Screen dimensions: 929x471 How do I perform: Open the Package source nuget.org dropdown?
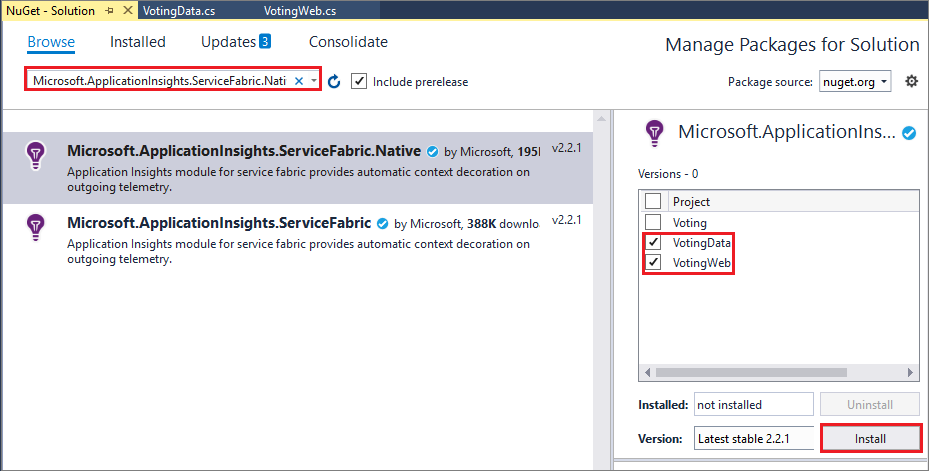click(855, 82)
